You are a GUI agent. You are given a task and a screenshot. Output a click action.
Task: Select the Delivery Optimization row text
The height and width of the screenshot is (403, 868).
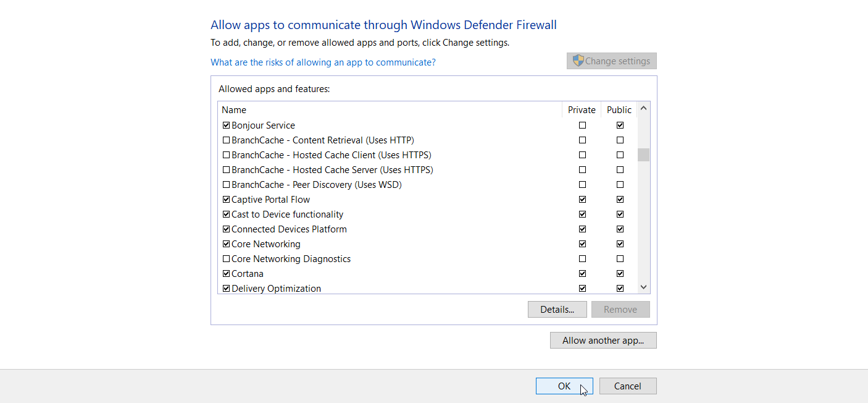click(x=277, y=289)
